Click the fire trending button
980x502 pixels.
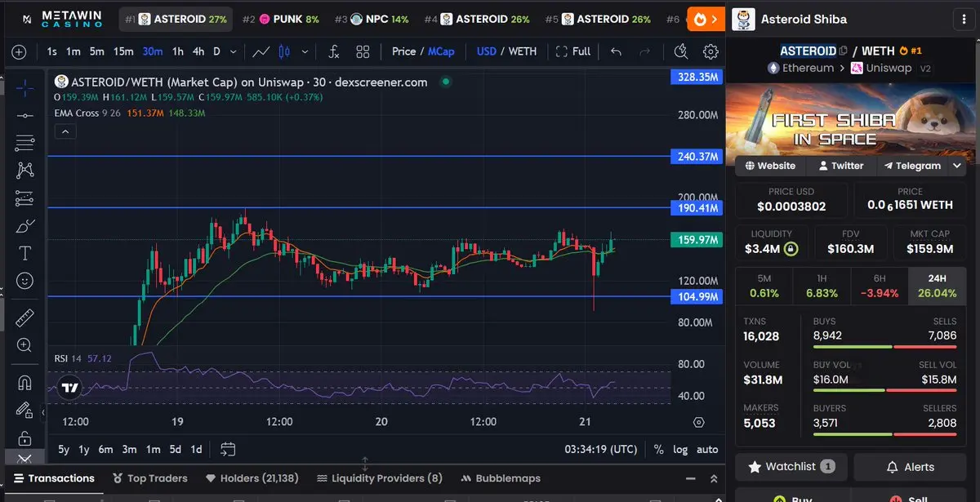click(x=706, y=19)
